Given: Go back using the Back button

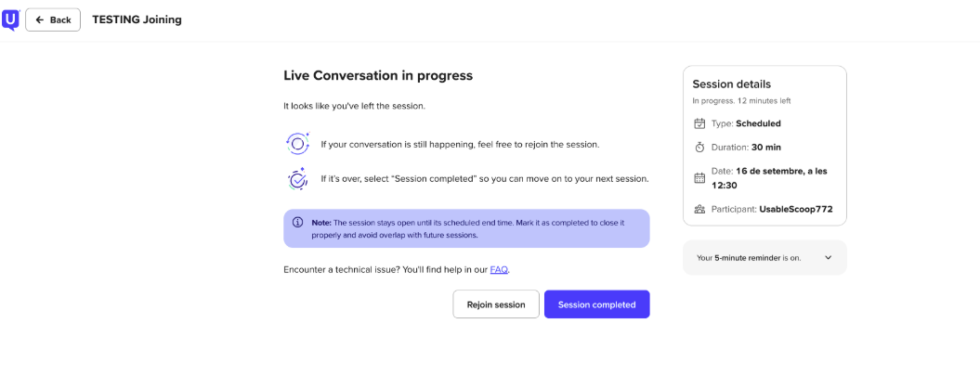Looking at the screenshot, I should [x=53, y=20].
